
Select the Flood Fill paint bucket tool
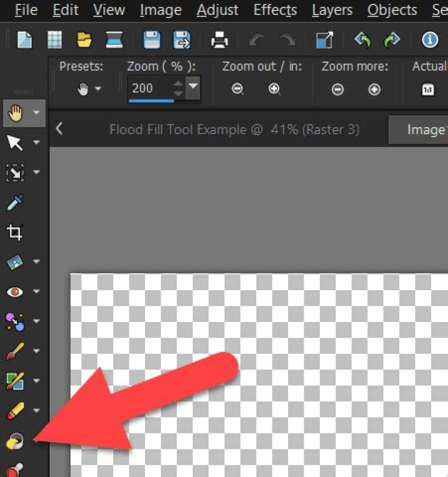coord(14,442)
